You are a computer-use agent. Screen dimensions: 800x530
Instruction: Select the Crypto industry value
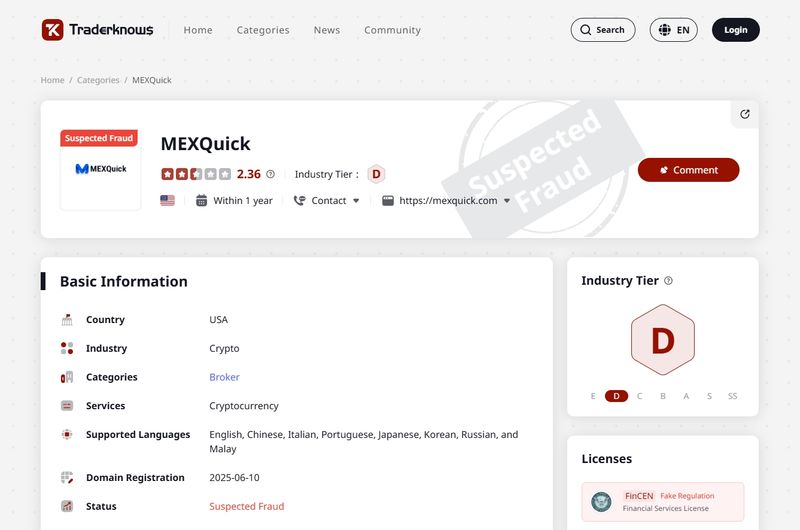[224, 348]
